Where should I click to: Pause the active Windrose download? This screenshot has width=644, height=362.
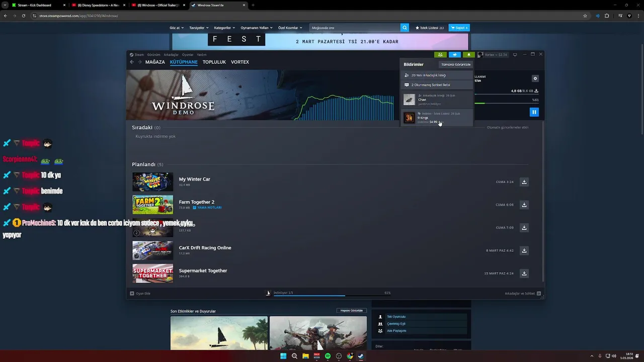pyautogui.click(x=534, y=112)
